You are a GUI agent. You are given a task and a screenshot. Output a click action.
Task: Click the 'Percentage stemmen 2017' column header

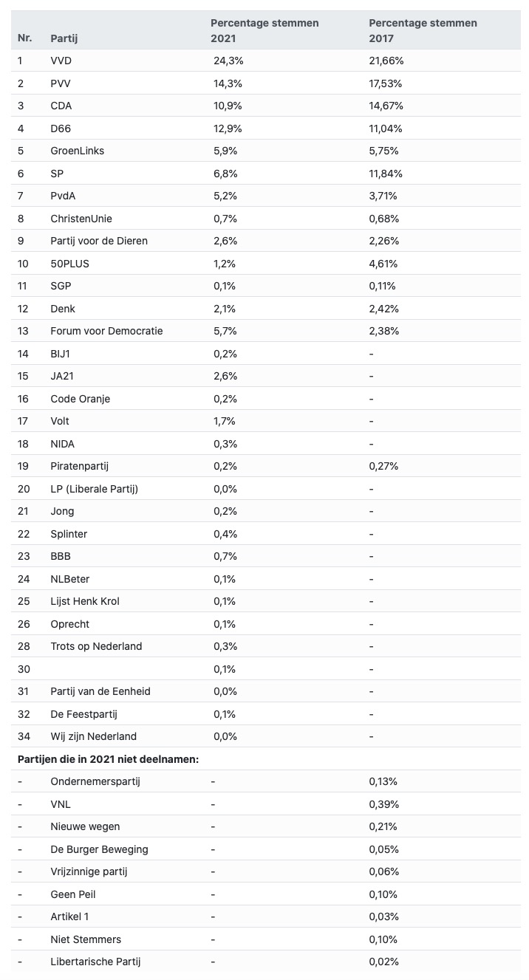pyautogui.click(x=423, y=30)
